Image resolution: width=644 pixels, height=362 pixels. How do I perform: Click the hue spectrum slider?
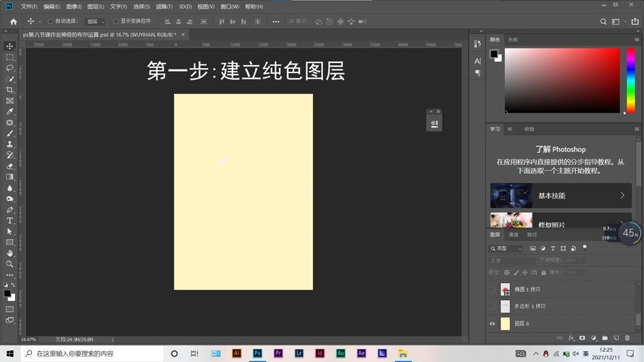[x=631, y=80]
